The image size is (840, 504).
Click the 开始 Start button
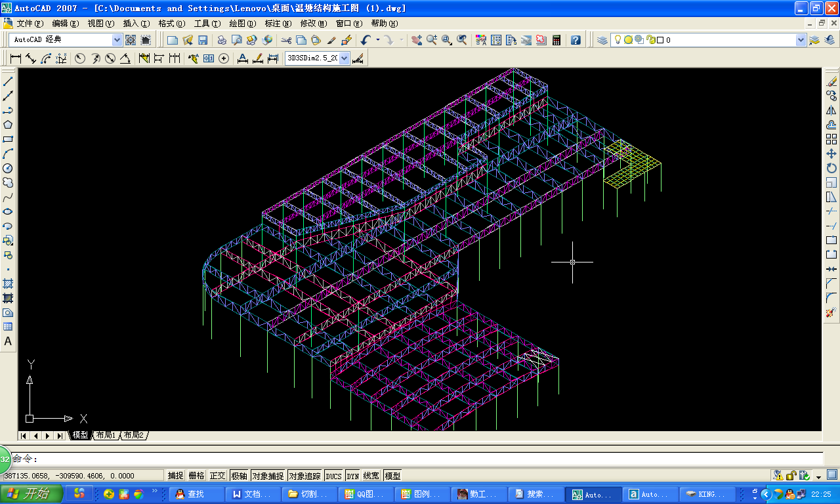(32, 493)
